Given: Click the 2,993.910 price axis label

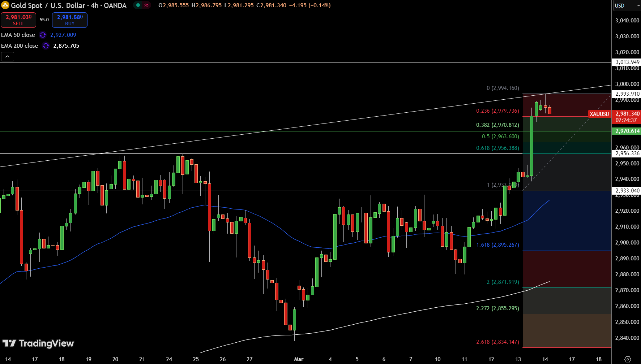Looking at the screenshot, I should coord(627,94).
